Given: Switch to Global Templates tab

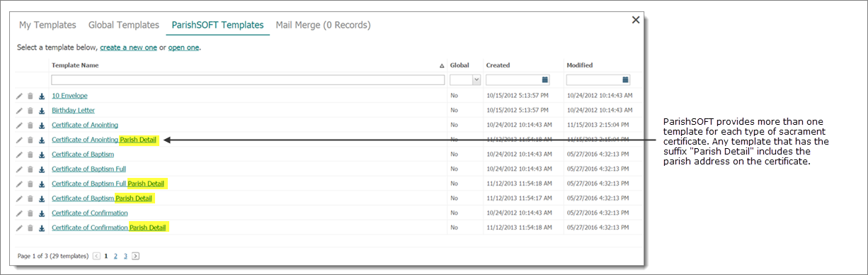Looking at the screenshot, I should click(124, 25).
